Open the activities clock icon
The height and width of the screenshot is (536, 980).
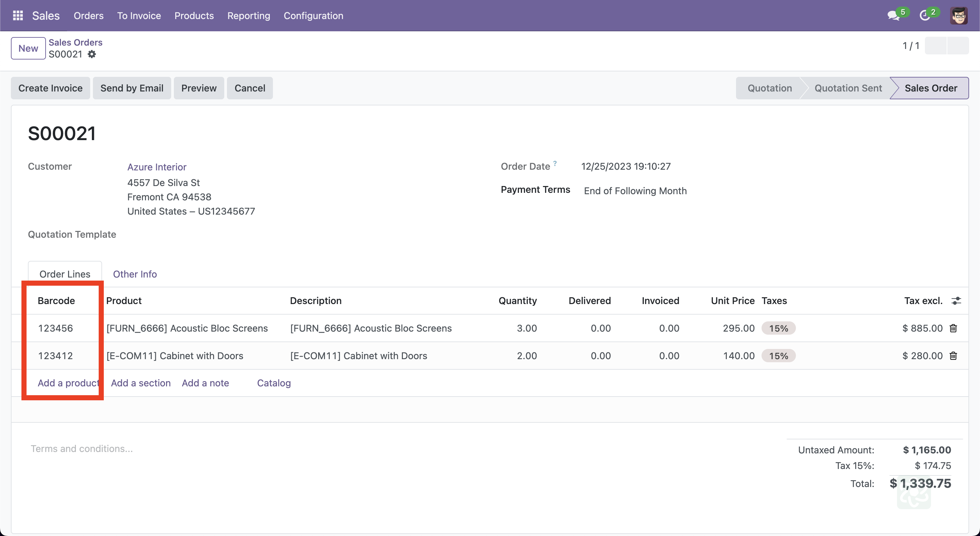[925, 16]
